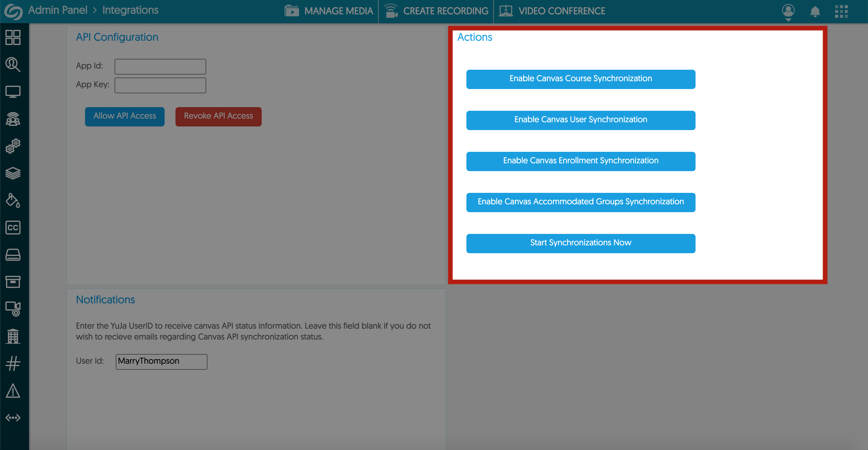The image size is (868, 450).
Task: Expand the profile account dropdown arrow
Action: (x=788, y=19)
